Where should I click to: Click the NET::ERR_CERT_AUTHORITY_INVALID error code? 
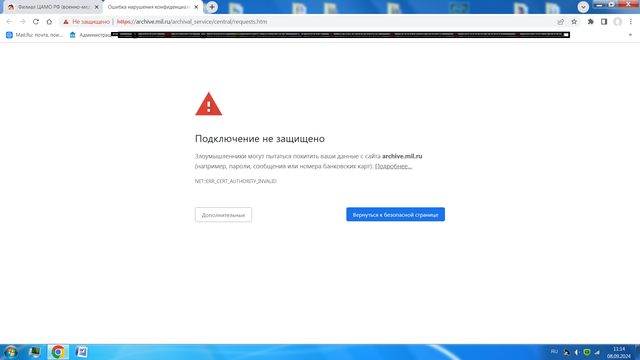236,181
